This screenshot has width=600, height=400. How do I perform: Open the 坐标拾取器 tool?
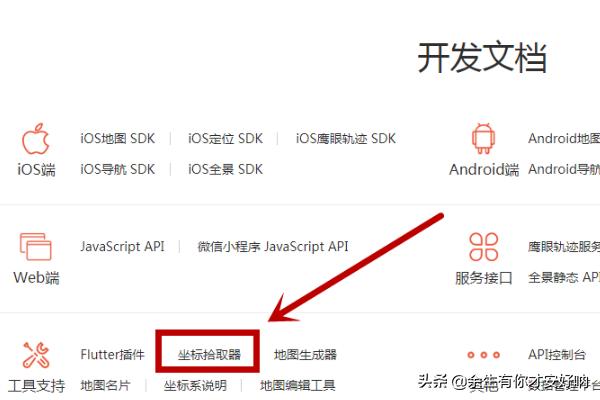click(x=209, y=355)
